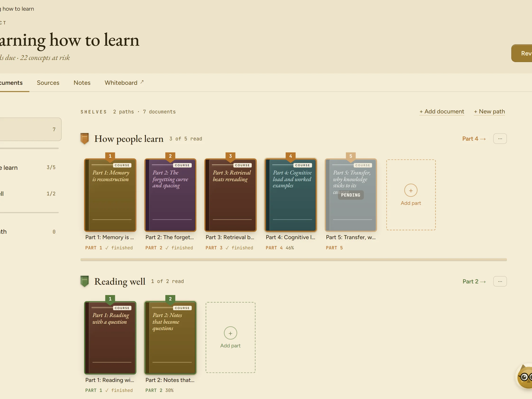Switch to the Notes tab
532x399 pixels.
tap(82, 83)
